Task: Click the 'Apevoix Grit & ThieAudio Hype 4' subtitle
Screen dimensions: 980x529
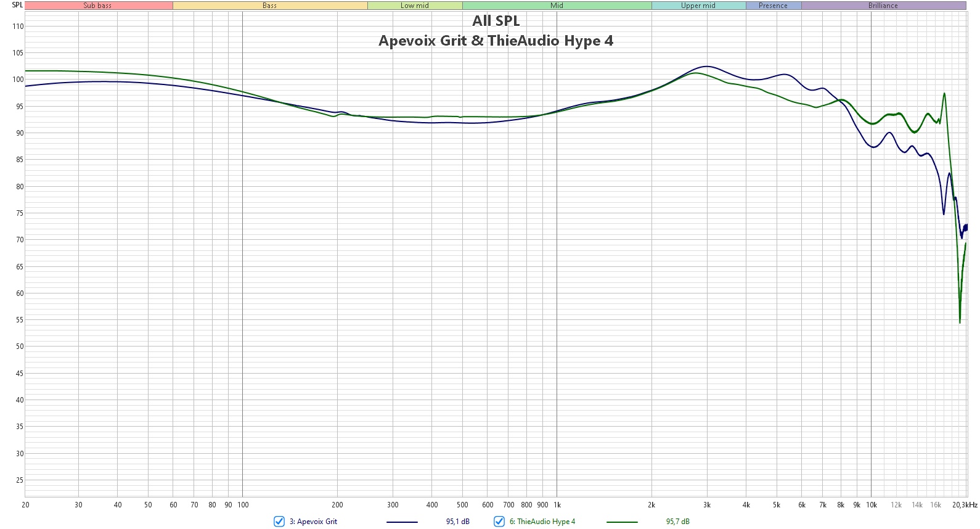Action: pos(496,41)
